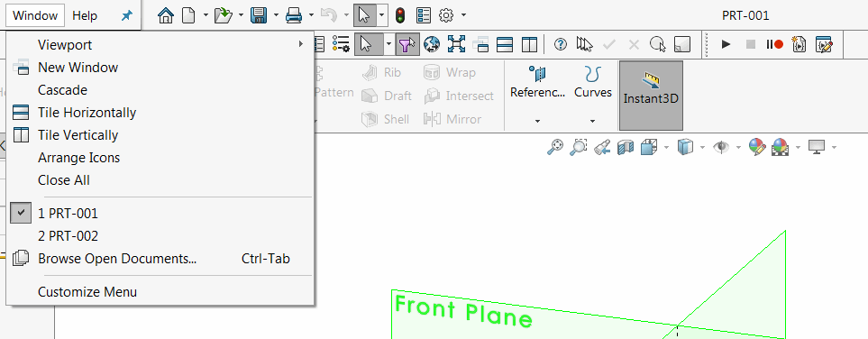The image size is (868, 339).
Task: Click the Save floppy disk icon
Action: point(259,15)
